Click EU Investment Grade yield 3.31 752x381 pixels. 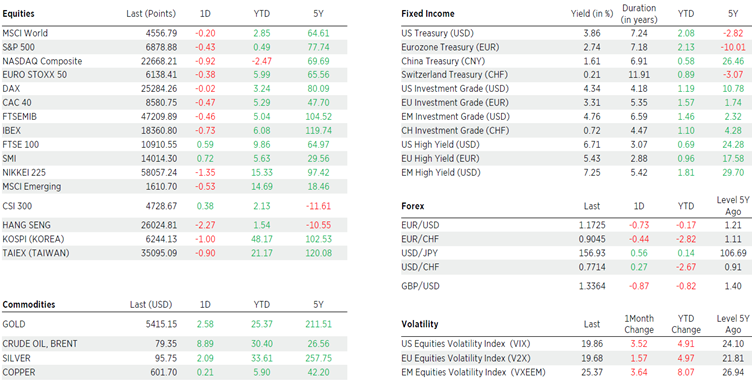point(592,103)
